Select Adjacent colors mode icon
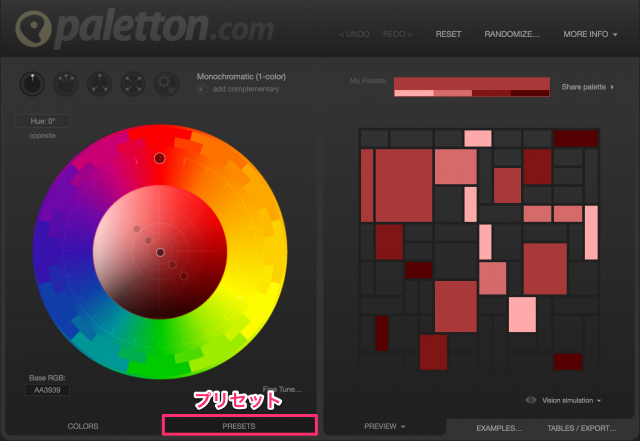640x441 pixels. click(x=66, y=84)
